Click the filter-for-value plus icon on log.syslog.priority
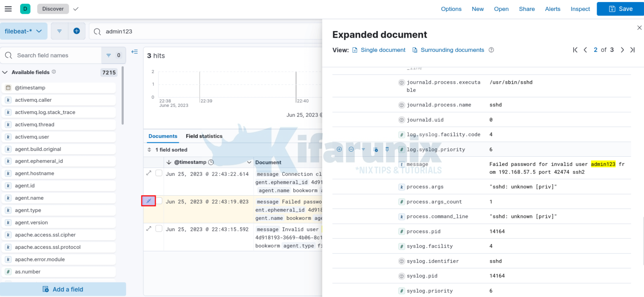 [x=339, y=149]
